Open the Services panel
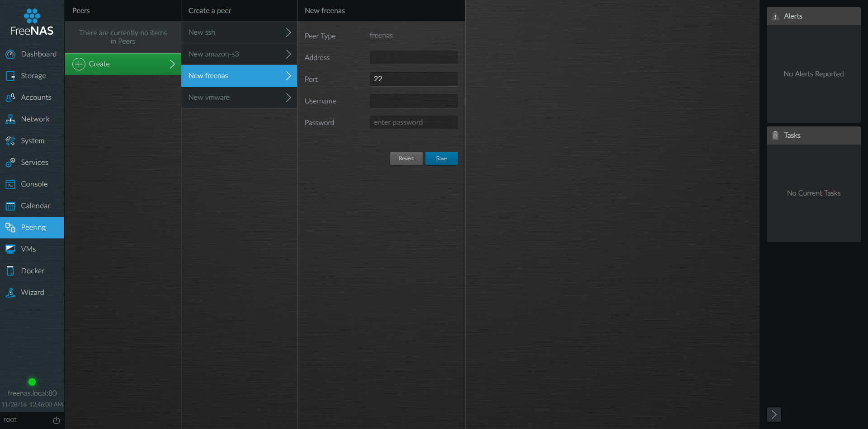Viewport: 868px width, 429px height. pos(32,162)
